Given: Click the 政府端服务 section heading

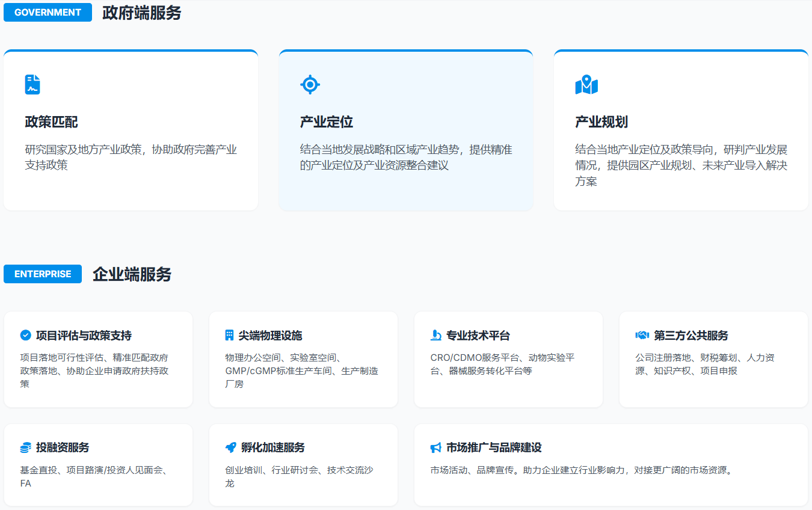Looking at the screenshot, I should 141,13.
